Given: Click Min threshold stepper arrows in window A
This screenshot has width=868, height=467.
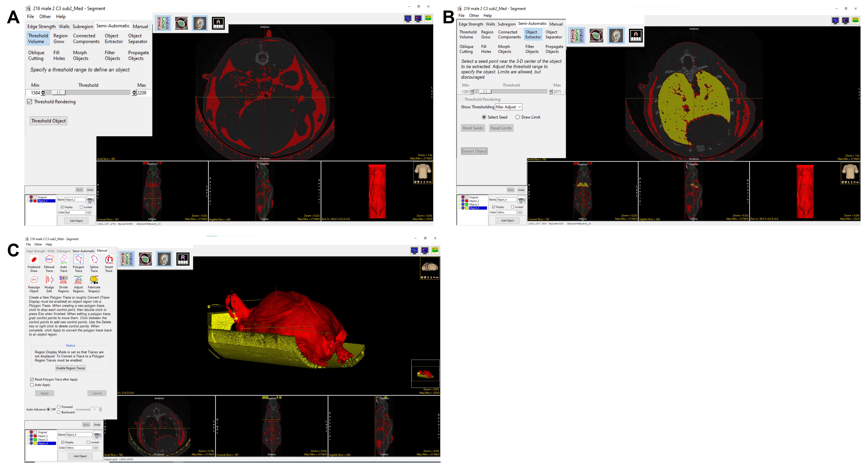Looking at the screenshot, I should [43, 93].
